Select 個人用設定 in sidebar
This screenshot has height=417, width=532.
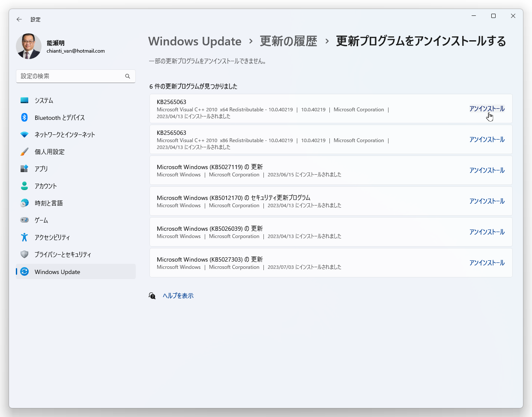pos(76,152)
